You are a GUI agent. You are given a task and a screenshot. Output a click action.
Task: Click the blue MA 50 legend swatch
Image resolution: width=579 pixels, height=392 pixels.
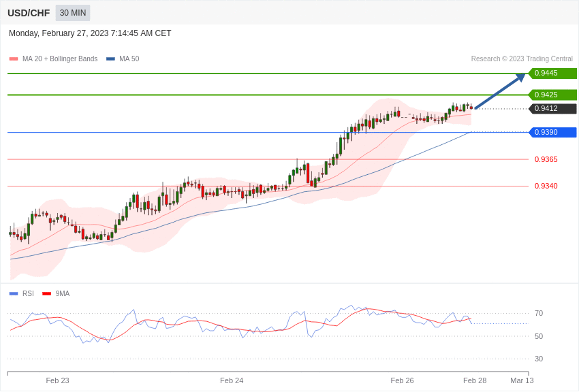pos(110,59)
